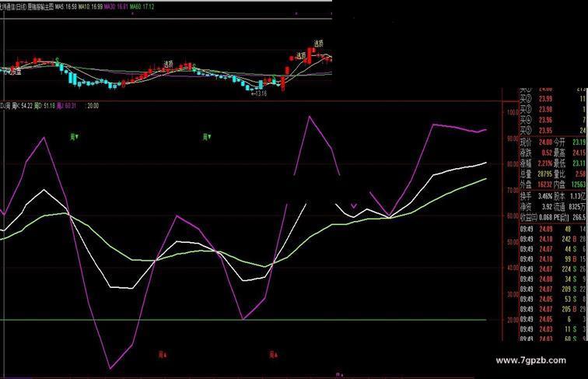Select the 24.08 trade with 34 S
This screenshot has height=379, width=588.
pyautogui.click(x=554, y=279)
